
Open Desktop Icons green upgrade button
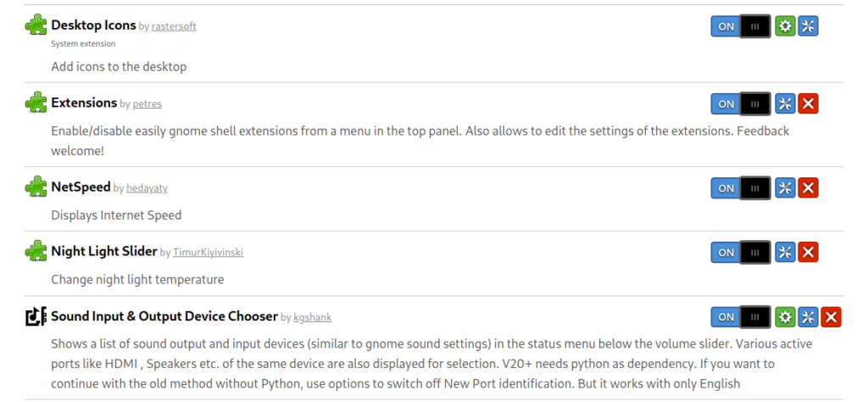[785, 26]
